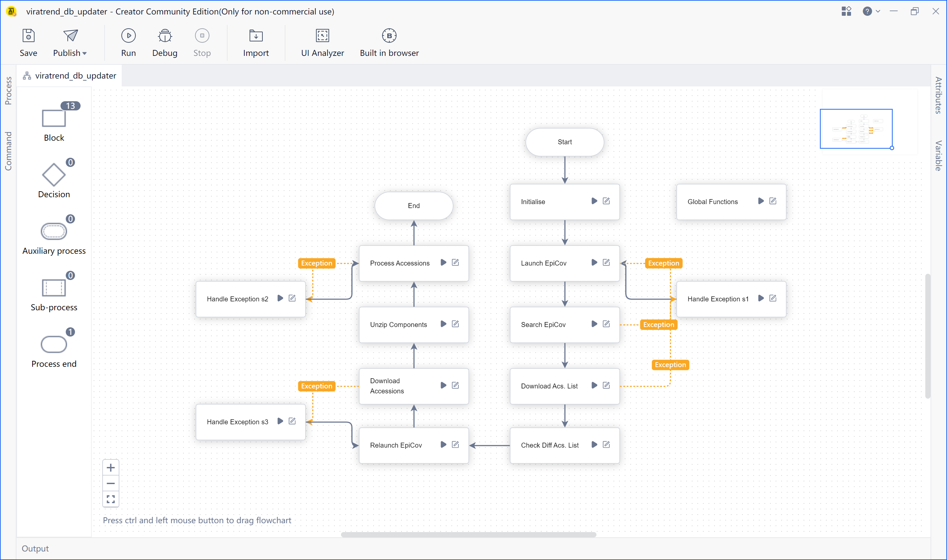
Task: Open the help menu chevron
Action: 878,11
